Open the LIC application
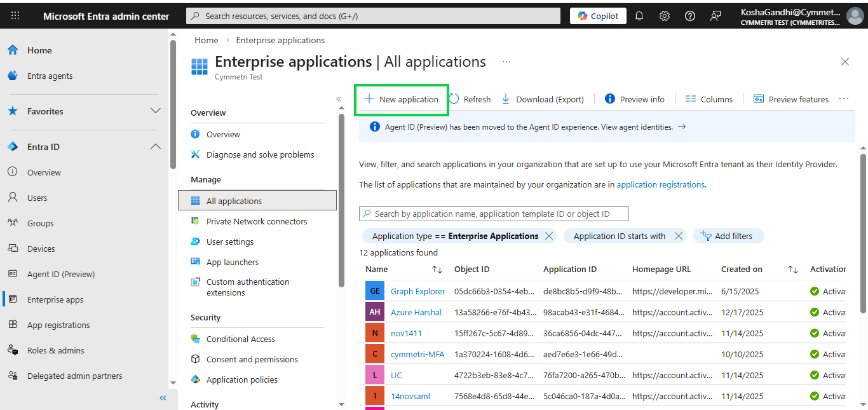Screen dimensions: 868x410 coord(397,375)
